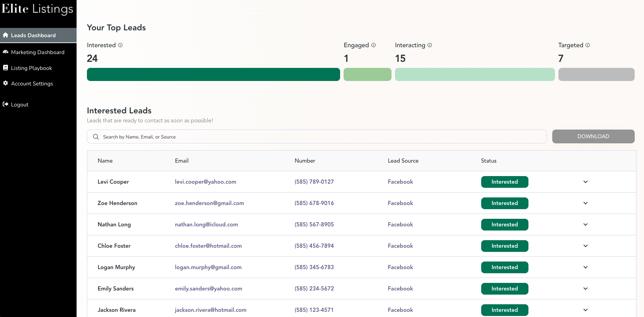Expand the Nathan Long lead row
644x317 pixels.
[x=585, y=225]
